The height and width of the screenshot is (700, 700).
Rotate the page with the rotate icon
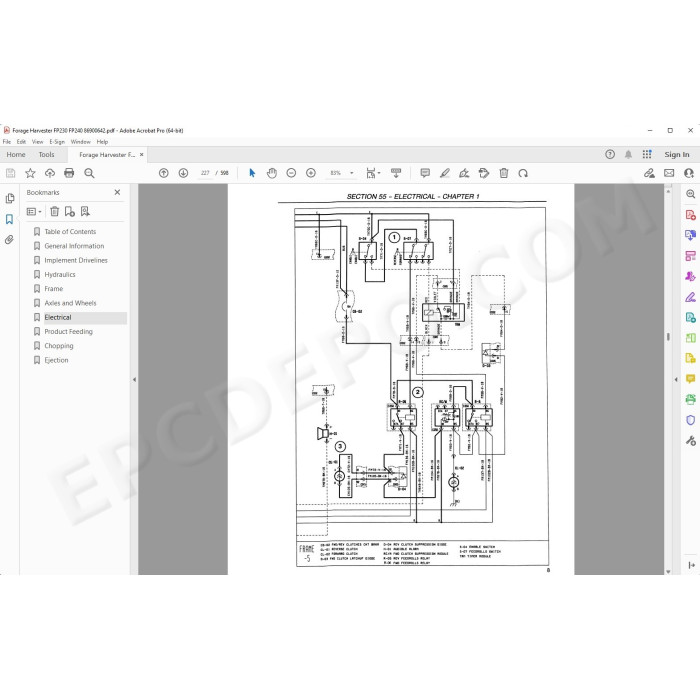click(x=523, y=173)
